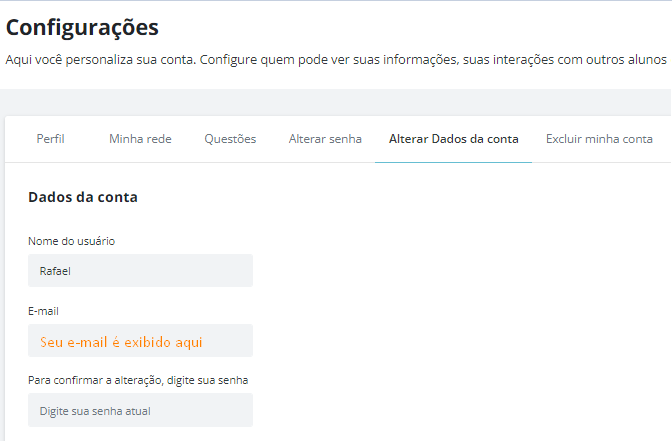This screenshot has width=672, height=441.
Task: Focus the current password input field
Action: pyautogui.click(x=141, y=410)
